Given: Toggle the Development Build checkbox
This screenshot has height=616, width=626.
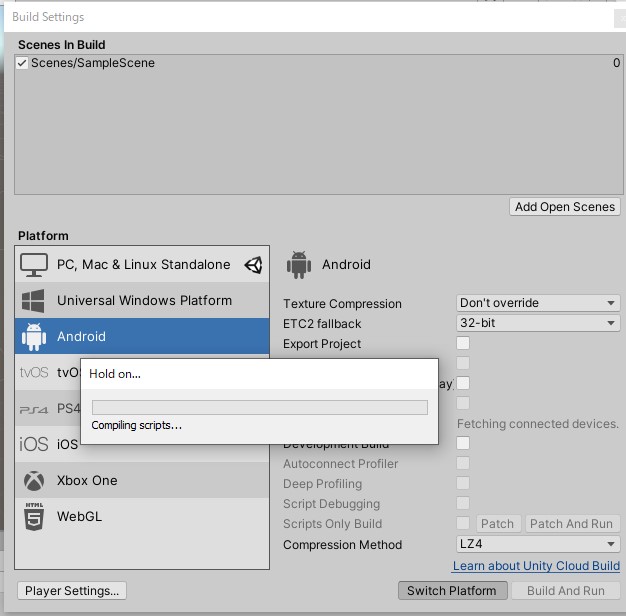Looking at the screenshot, I should 463,443.
